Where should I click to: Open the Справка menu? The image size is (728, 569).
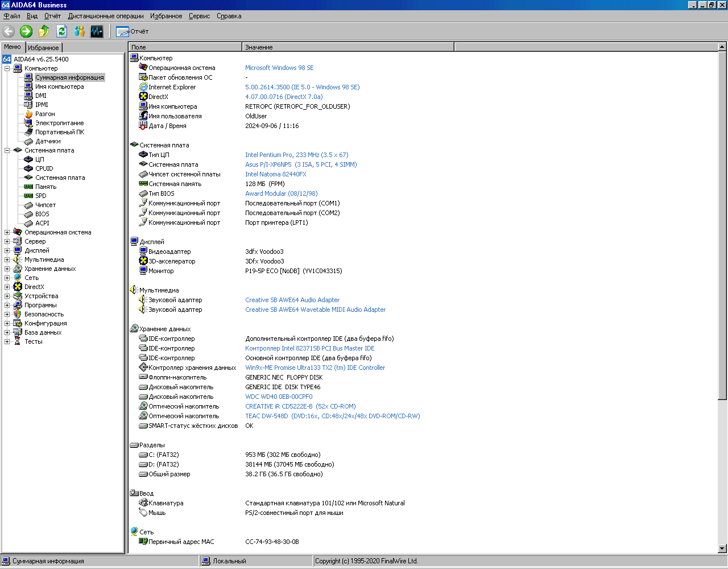(229, 16)
